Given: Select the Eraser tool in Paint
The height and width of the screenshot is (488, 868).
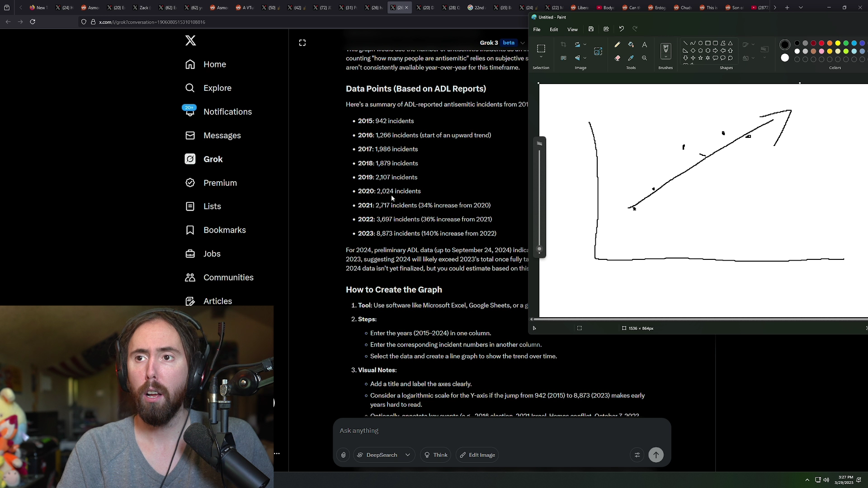Looking at the screenshot, I should pyautogui.click(x=618, y=58).
